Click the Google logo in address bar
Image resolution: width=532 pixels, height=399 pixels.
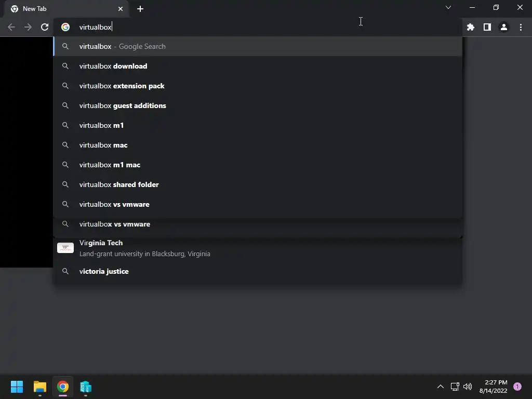tap(65, 27)
